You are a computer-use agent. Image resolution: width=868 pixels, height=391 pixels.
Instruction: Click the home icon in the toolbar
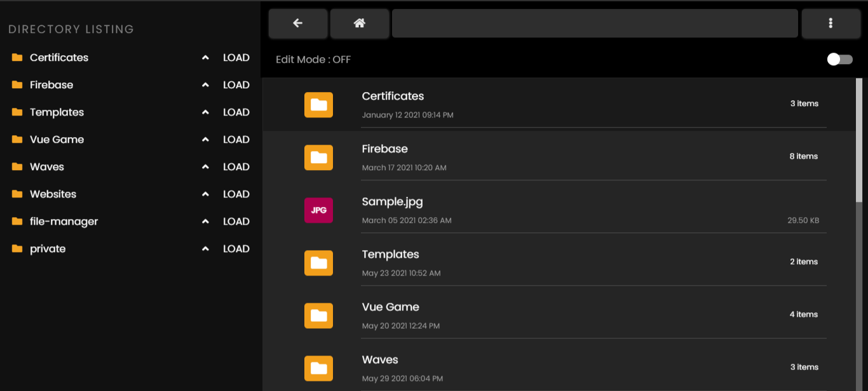coord(360,23)
